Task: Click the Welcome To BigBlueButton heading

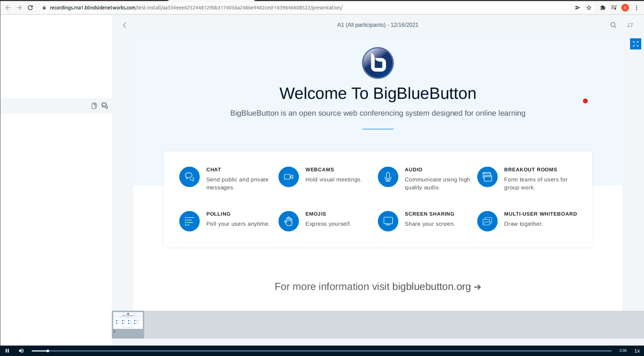Action: pos(378,93)
